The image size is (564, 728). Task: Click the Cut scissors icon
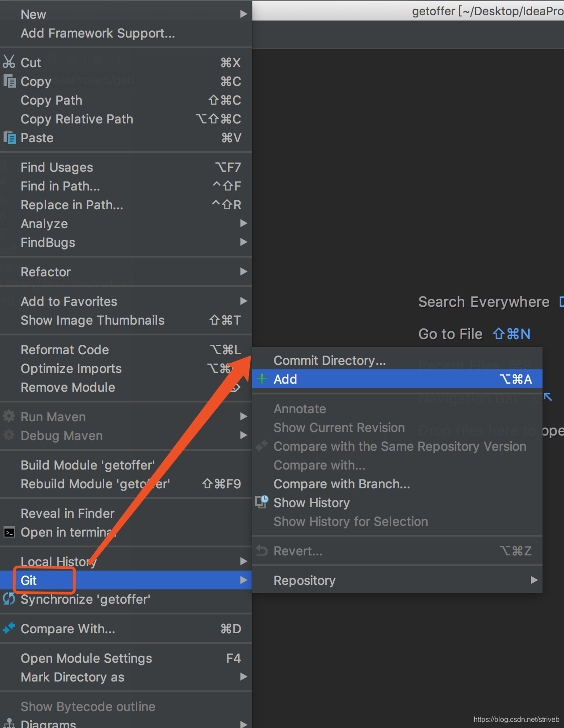[x=9, y=62]
